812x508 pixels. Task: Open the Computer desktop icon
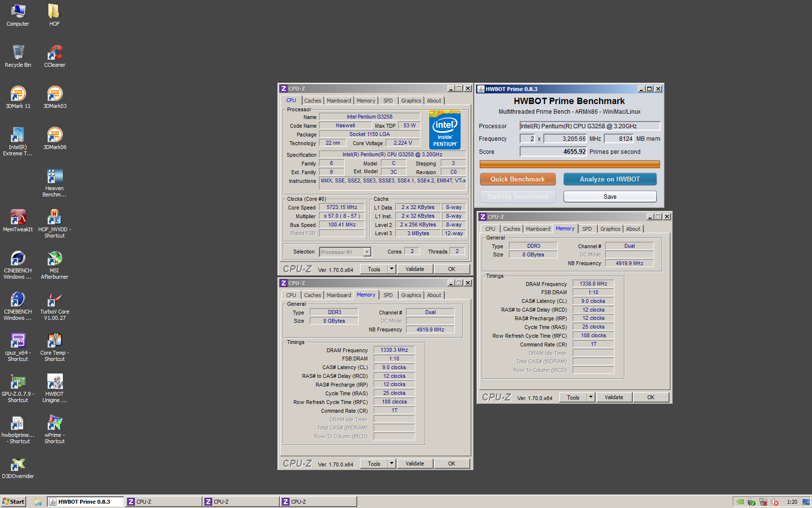18,15
